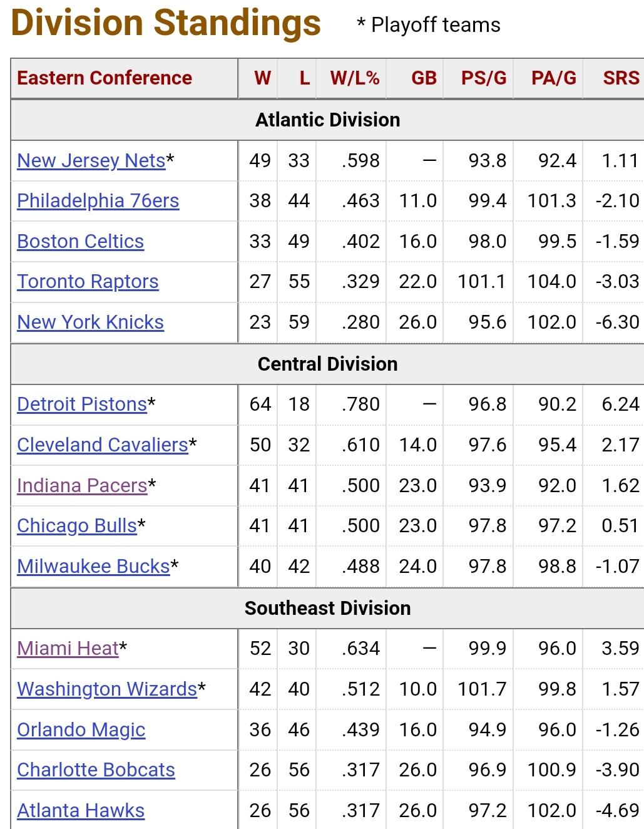Open the New York Knicks link
The height and width of the screenshot is (829, 644).
(x=90, y=322)
